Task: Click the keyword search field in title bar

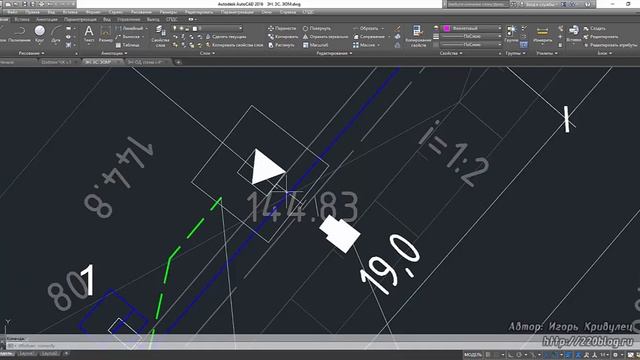Action: (478, 4)
